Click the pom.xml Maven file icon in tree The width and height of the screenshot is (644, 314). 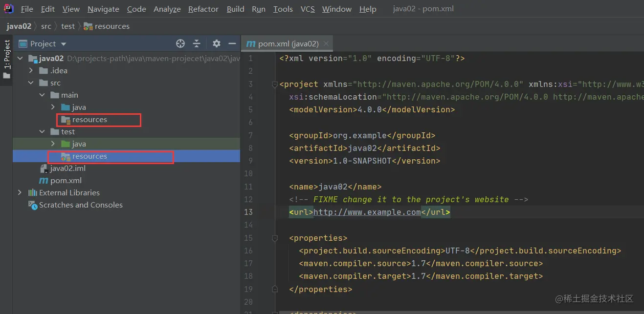44,181
